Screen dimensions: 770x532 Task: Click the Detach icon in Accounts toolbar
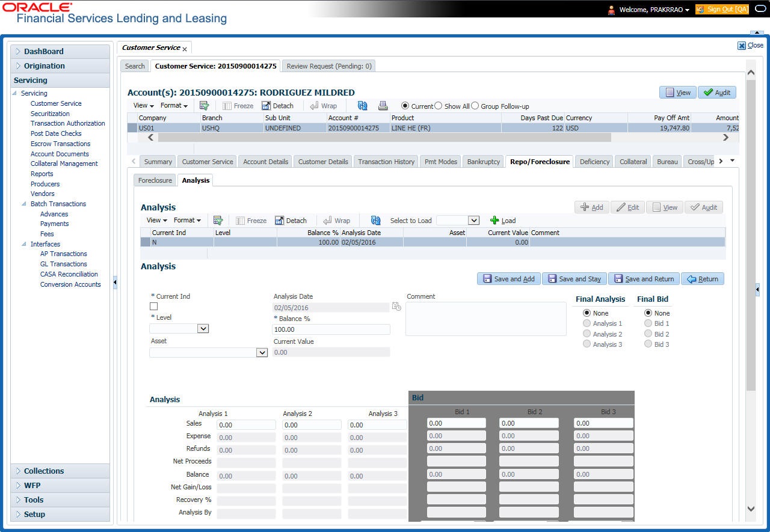click(x=266, y=106)
